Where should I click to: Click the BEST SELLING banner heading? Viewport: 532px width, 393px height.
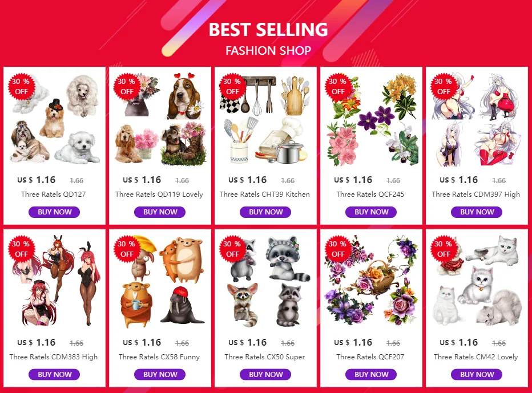tap(268, 30)
